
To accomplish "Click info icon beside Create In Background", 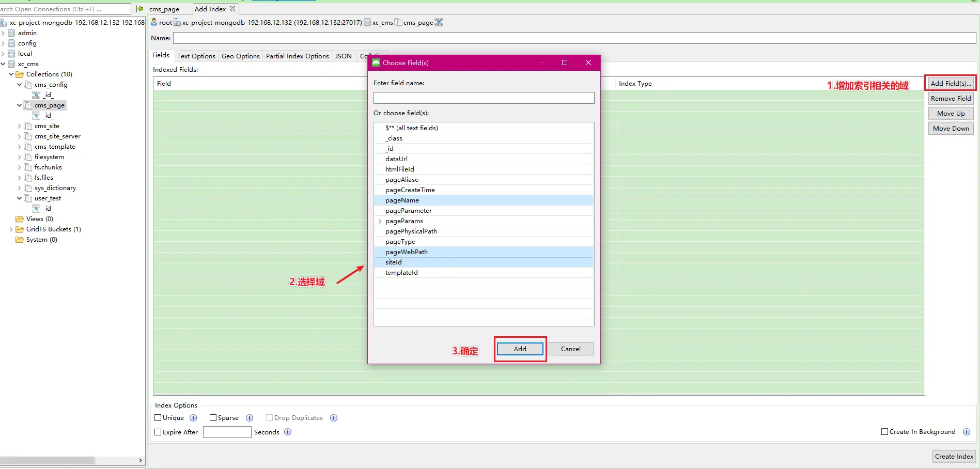I will tap(967, 432).
